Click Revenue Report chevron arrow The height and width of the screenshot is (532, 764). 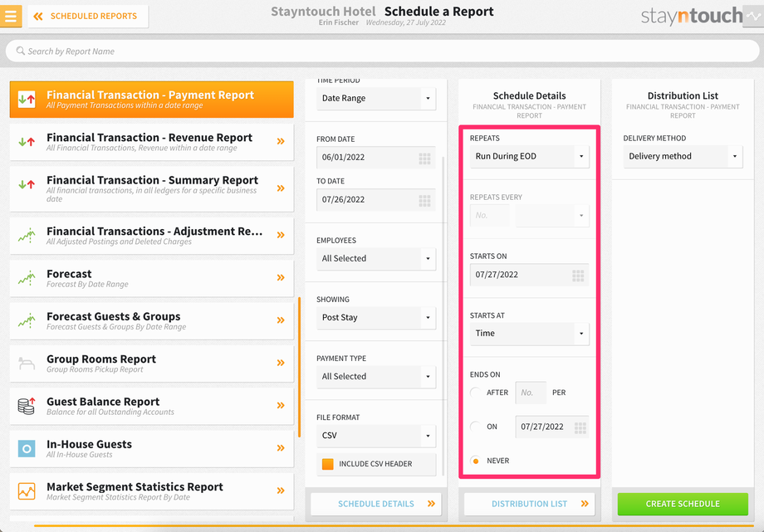tap(281, 142)
